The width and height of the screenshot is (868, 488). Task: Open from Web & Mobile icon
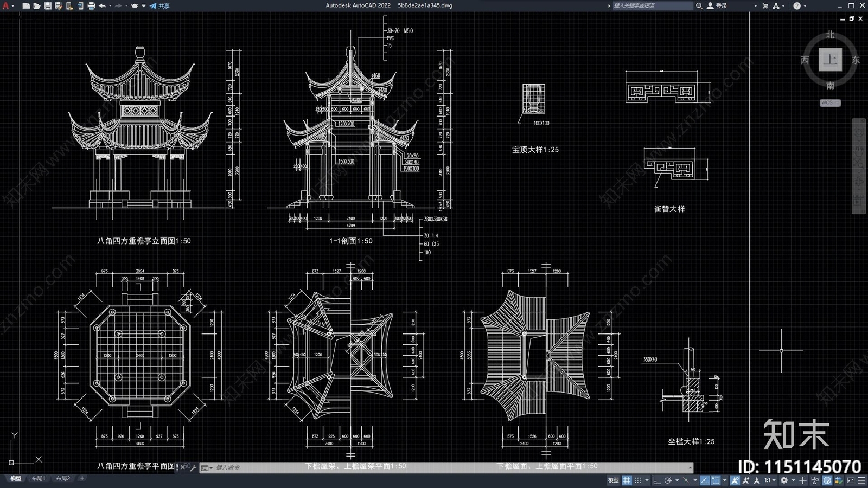(69, 6)
